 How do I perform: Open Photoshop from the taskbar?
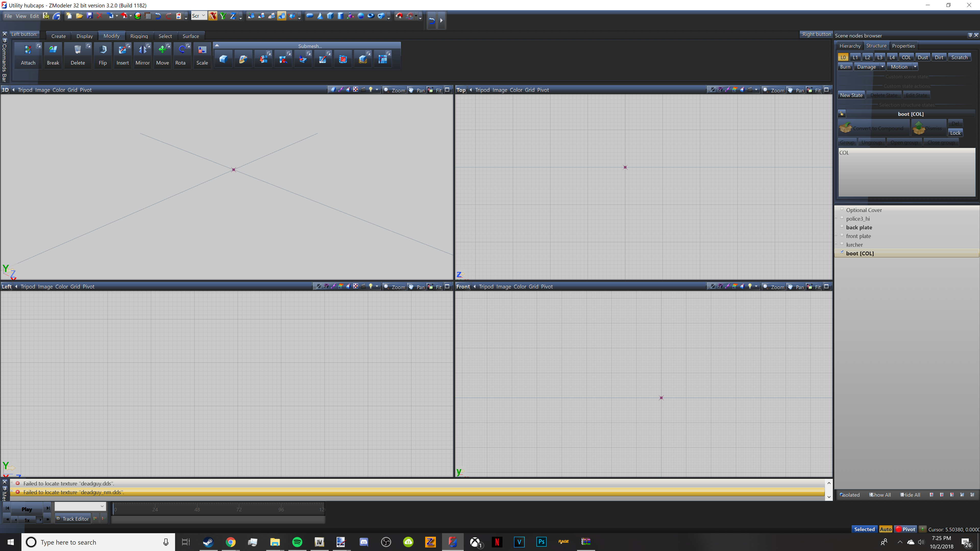click(541, 542)
